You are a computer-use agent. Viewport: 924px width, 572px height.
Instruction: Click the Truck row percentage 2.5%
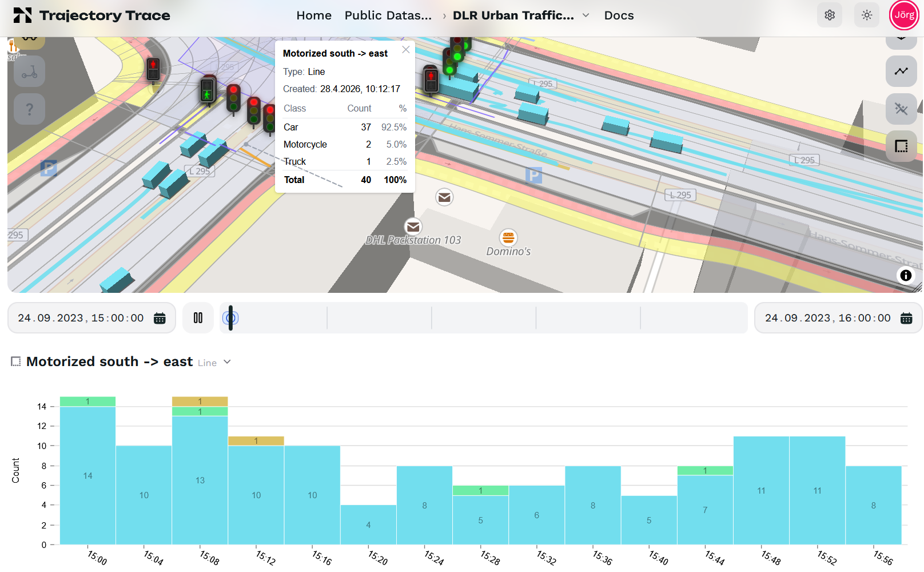pos(396,161)
